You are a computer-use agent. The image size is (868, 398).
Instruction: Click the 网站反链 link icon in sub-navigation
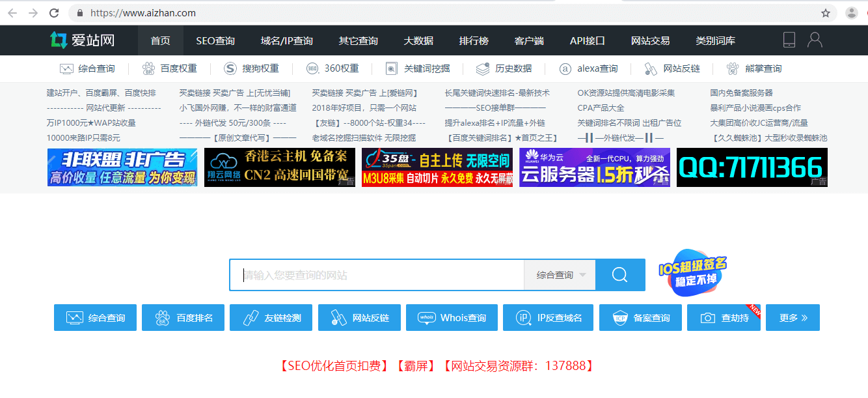click(x=651, y=68)
